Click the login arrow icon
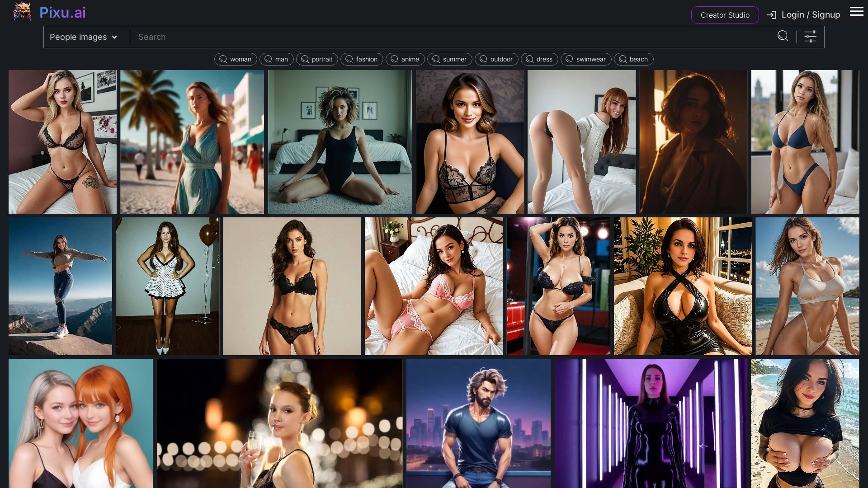This screenshot has height=488, width=868. 771,15
